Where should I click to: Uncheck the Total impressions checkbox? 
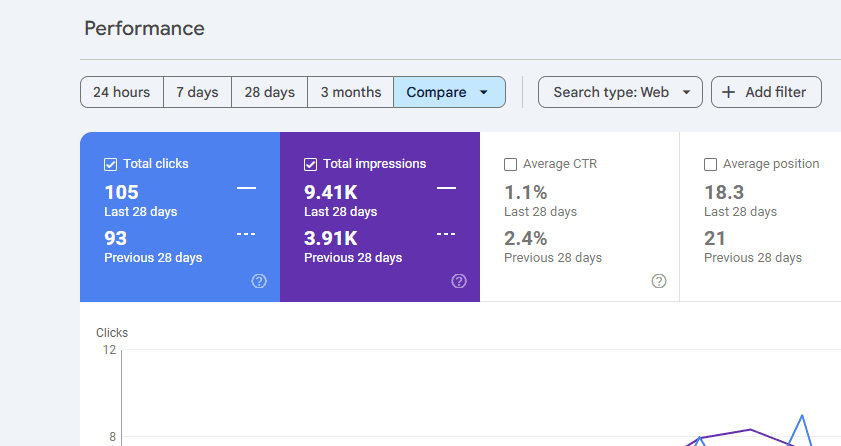coord(311,164)
